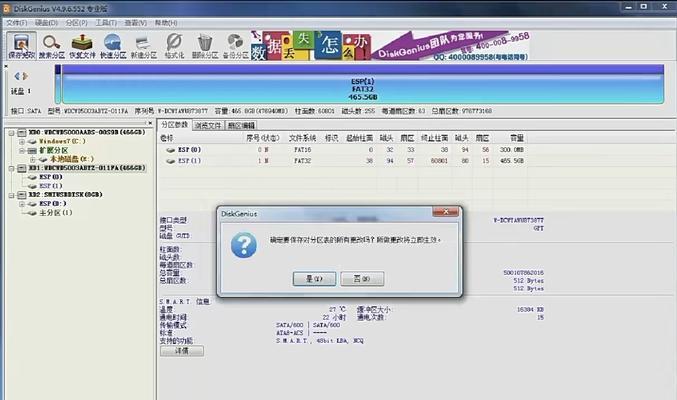
Task: Go to previous disk with left arrow
Action: [17, 76]
